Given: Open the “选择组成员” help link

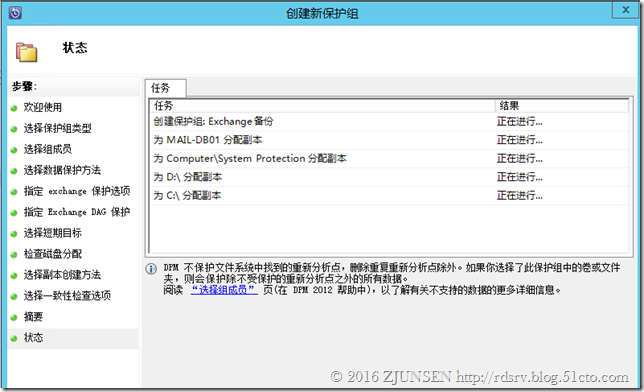Looking at the screenshot, I should [x=224, y=290].
